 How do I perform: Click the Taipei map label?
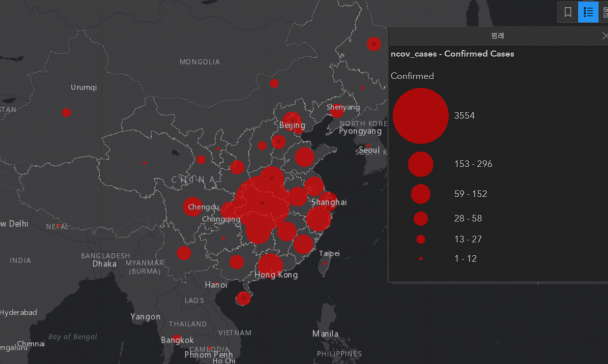329,254
